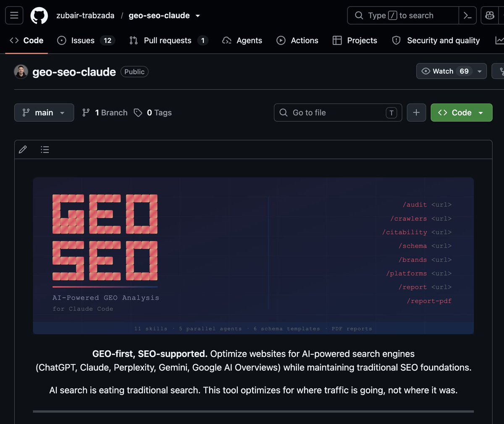Image resolution: width=504 pixels, height=424 pixels.
Task: Click the geo-seo-claude repository title
Action: pos(74,72)
